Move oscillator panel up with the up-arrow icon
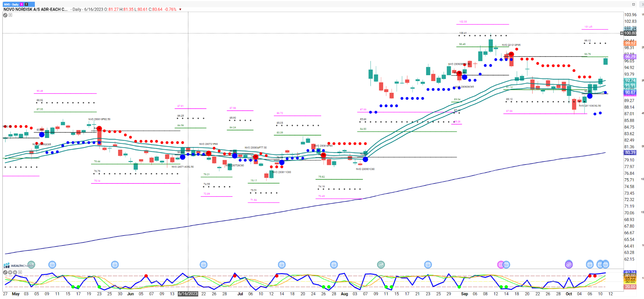The height and width of the screenshot is (299, 644). 15,272
